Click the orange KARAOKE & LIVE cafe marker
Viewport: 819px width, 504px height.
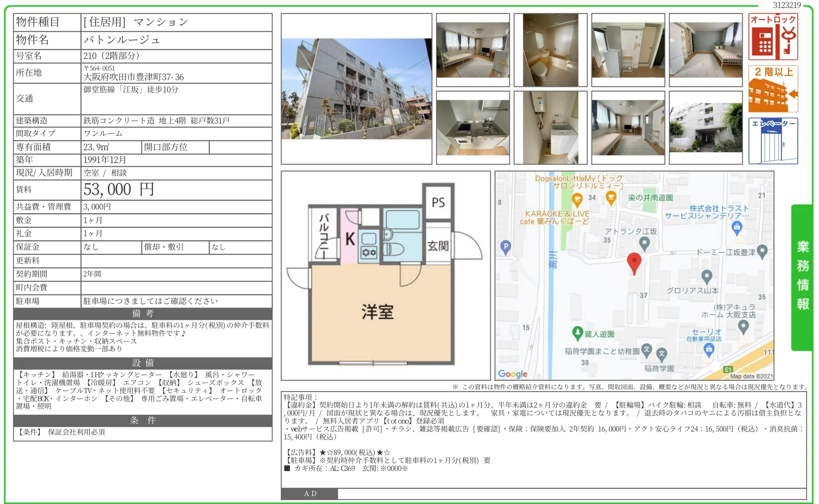click(x=577, y=199)
